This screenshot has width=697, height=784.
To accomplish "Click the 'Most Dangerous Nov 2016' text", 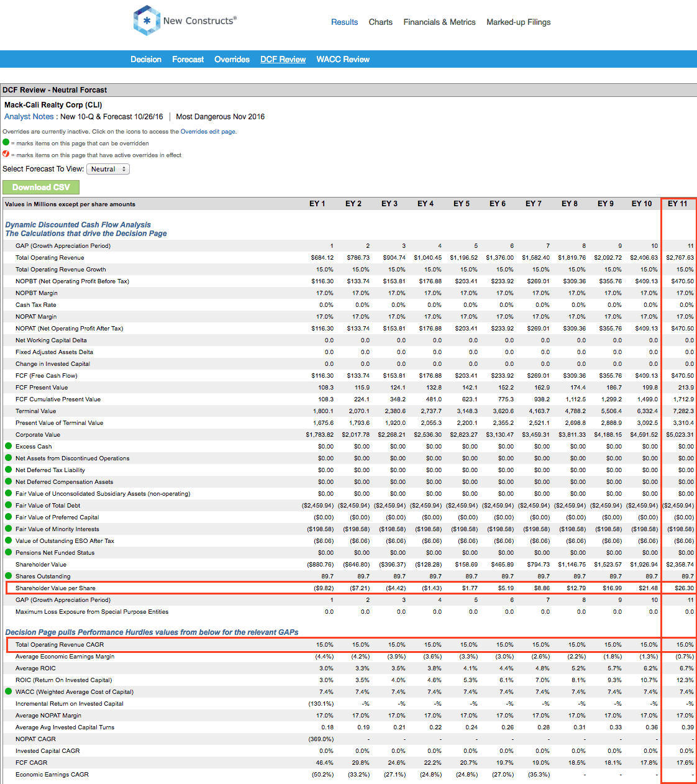I will click(221, 116).
